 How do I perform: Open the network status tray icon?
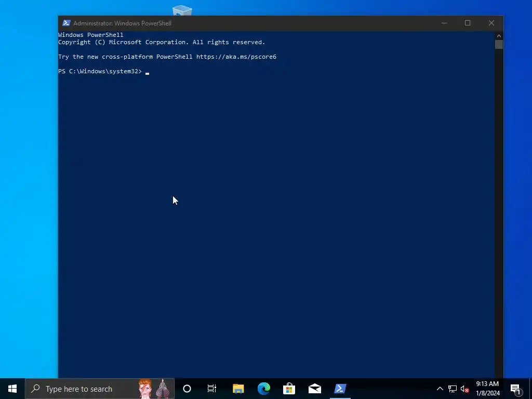453,389
